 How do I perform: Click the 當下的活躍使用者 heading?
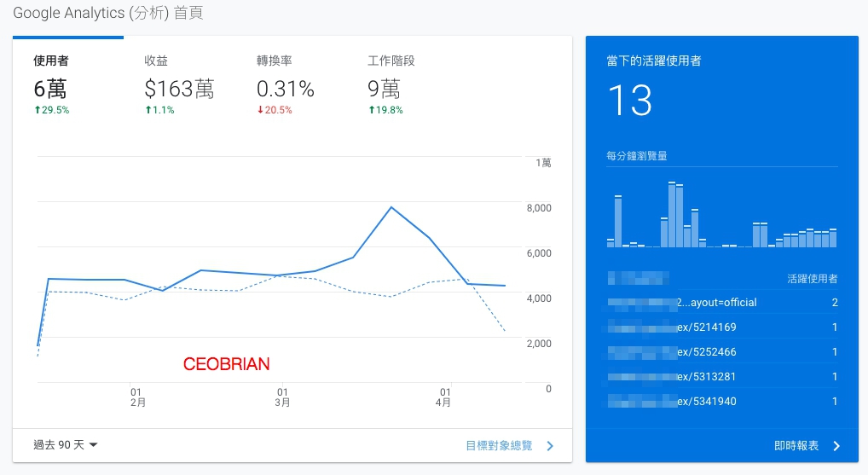pyautogui.click(x=654, y=61)
